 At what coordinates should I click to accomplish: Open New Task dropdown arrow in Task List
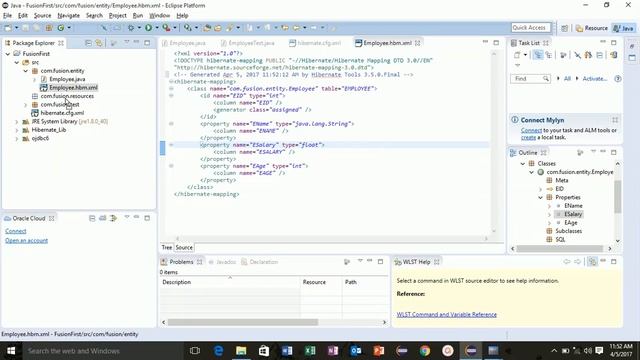coord(525,55)
